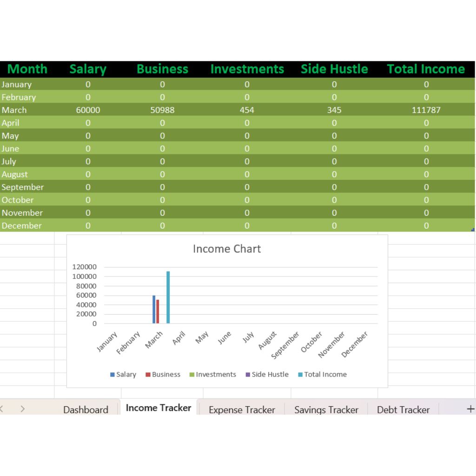Screen dimensions: 476x476
Task: Click the Month column header
Action: [27, 69]
